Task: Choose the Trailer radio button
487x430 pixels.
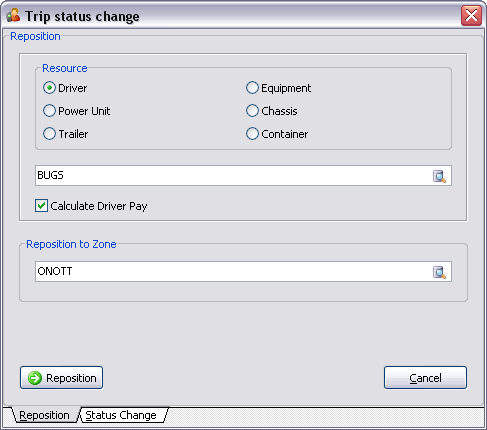Action: point(49,134)
